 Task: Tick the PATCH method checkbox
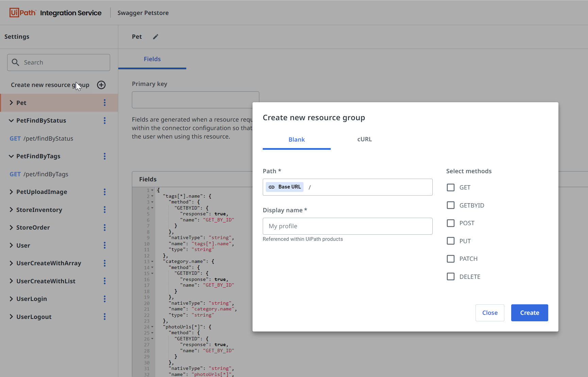[x=451, y=259]
